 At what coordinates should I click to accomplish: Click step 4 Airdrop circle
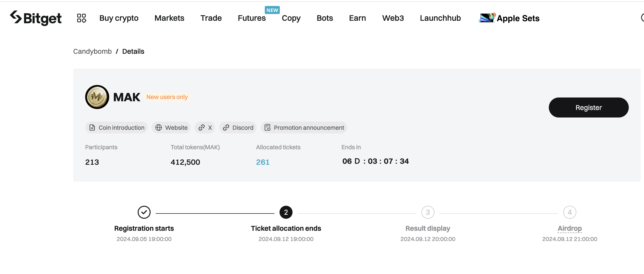(570, 212)
